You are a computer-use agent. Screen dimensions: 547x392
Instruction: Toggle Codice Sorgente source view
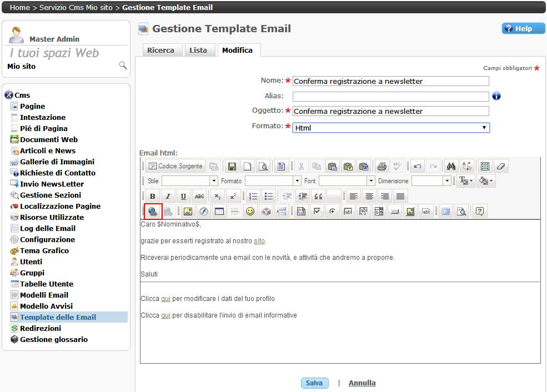point(175,166)
